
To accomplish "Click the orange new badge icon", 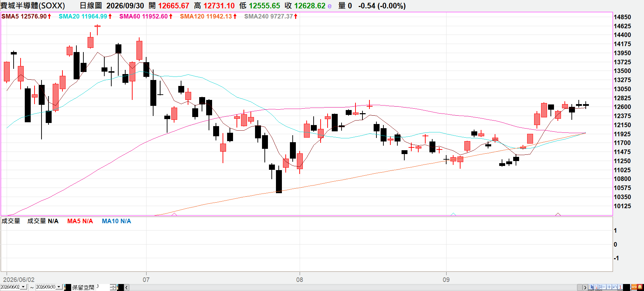I will [x=634, y=287].
